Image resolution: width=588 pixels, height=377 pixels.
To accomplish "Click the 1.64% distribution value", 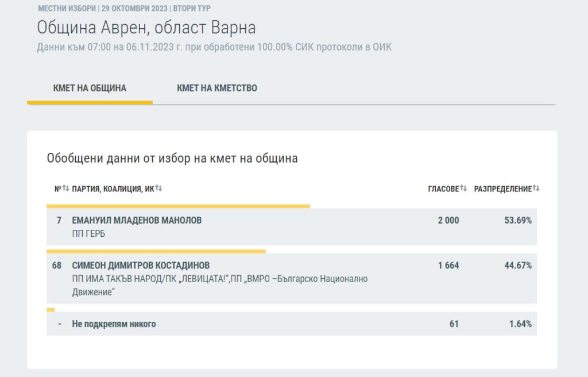I will pos(520,324).
